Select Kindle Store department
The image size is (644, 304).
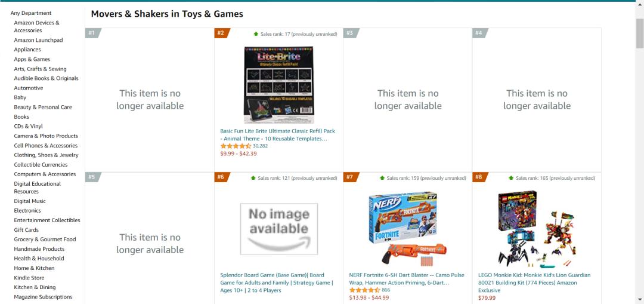point(29,278)
